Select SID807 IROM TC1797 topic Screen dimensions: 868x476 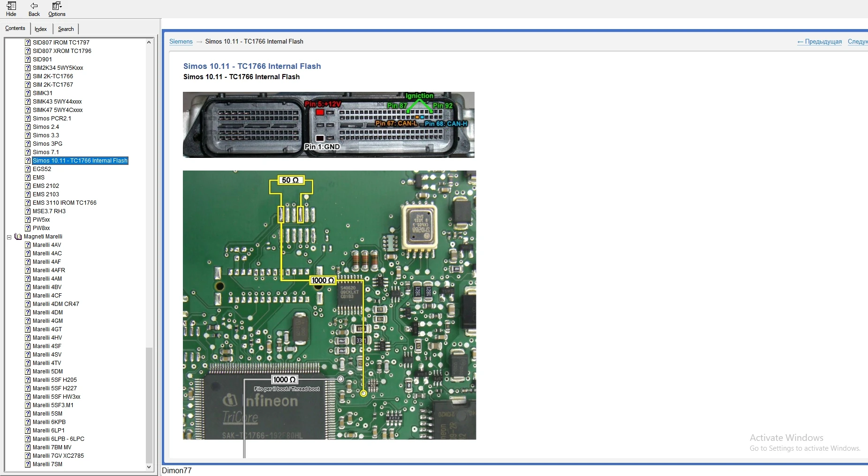click(x=61, y=43)
